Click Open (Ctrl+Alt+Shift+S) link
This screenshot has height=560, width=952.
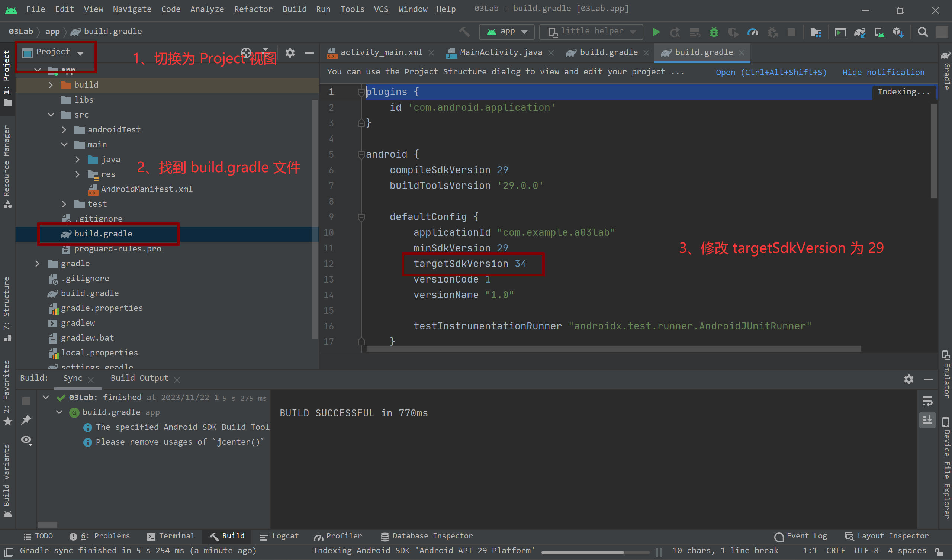[x=771, y=72]
